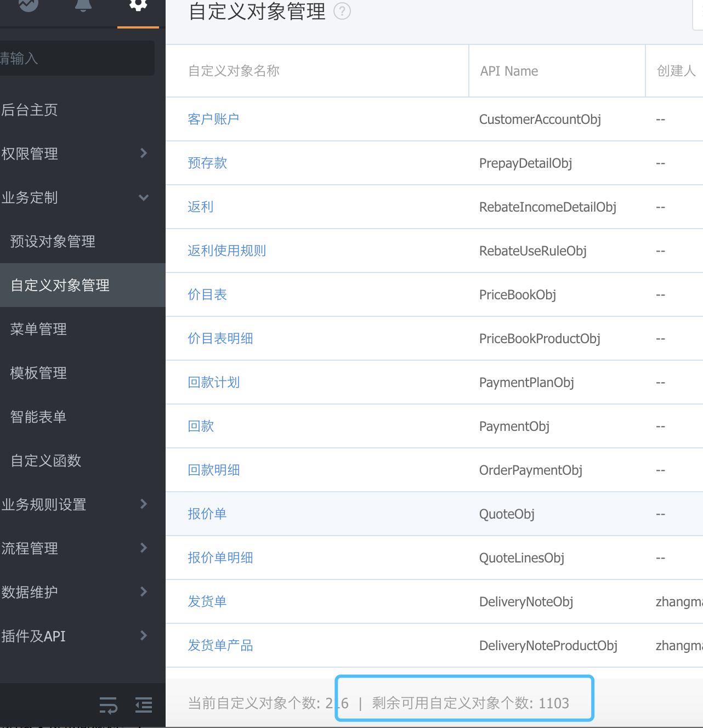Click the chart trend icon in the top bar
Screen dimensions: 703x728
28,5
